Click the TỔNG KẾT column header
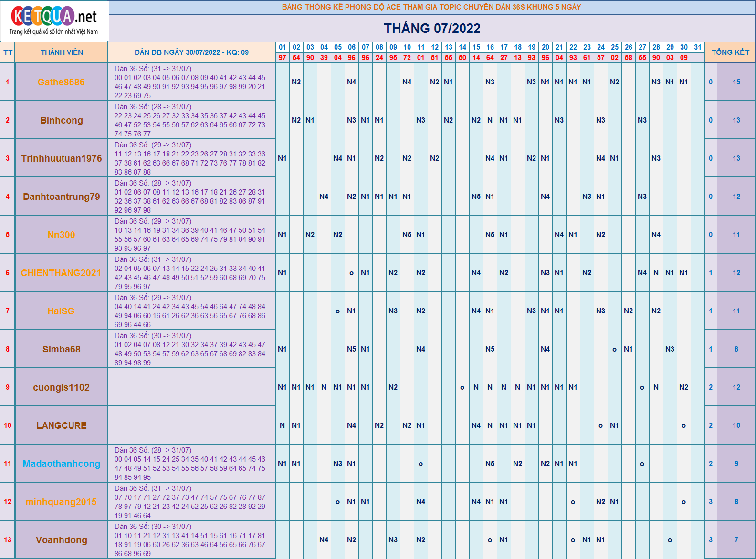Image resolution: width=756 pixels, height=559 pixels. click(x=730, y=52)
